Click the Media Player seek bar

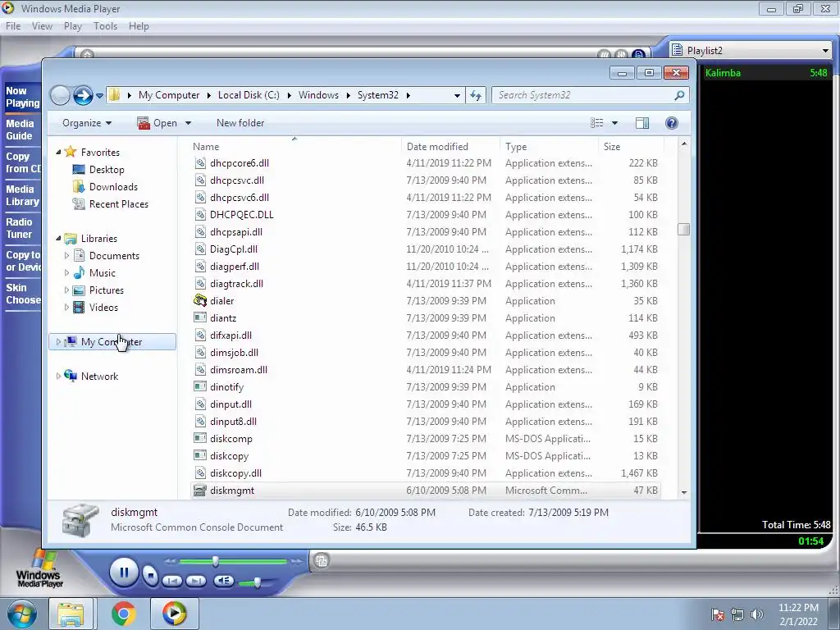click(232, 561)
